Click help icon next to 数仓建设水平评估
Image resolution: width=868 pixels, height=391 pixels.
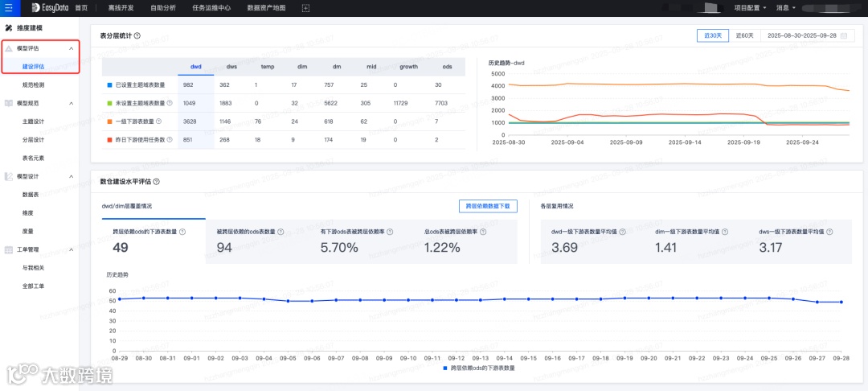coord(156,181)
